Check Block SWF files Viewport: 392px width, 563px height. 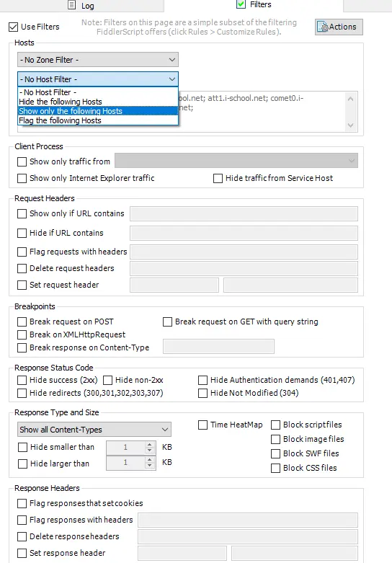coord(276,454)
